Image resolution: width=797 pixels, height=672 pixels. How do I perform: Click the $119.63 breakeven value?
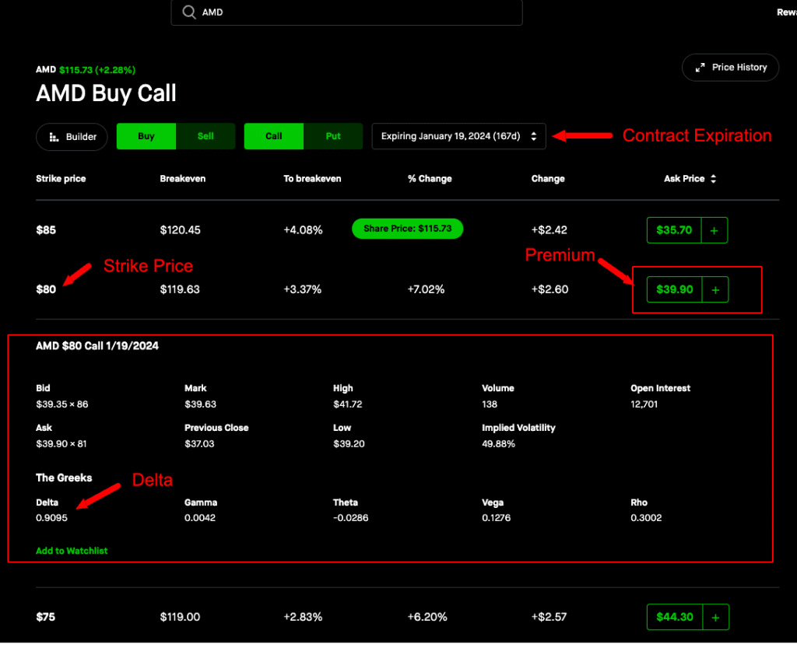point(180,289)
